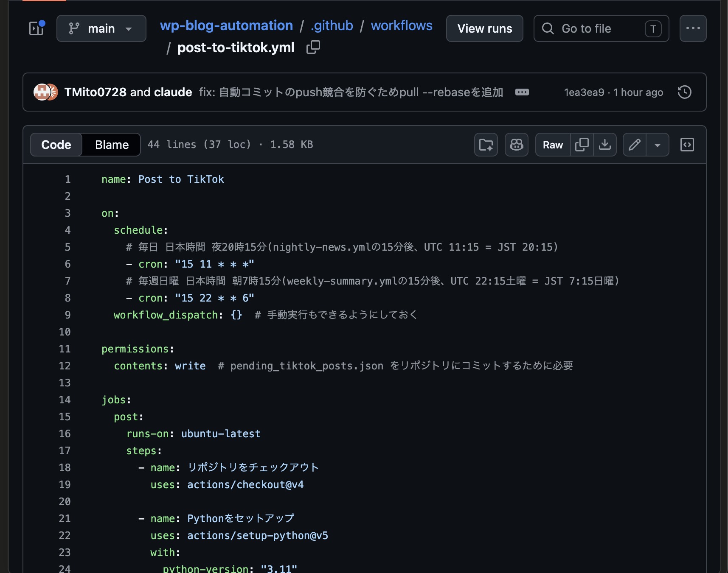Click the View runs button
This screenshot has width=728, height=573.
(x=485, y=28)
